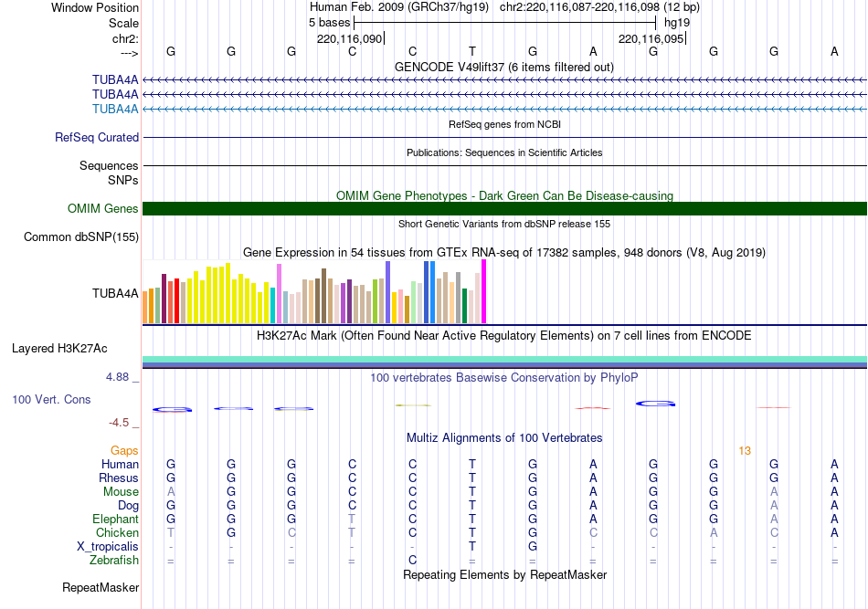Viewport: 868px width, 609px height.
Task: Click the H3K27Ac Mark ENCODE title
Action: [x=504, y=336]
